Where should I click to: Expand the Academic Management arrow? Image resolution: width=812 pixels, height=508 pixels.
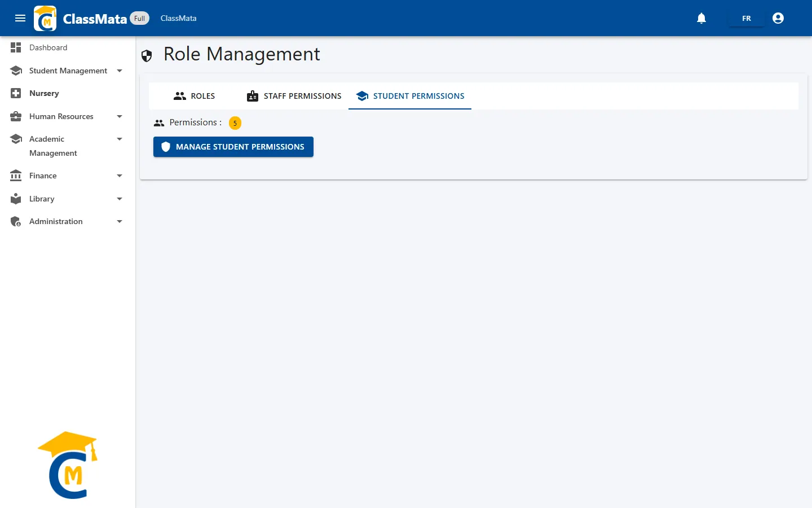click(120, 139)
